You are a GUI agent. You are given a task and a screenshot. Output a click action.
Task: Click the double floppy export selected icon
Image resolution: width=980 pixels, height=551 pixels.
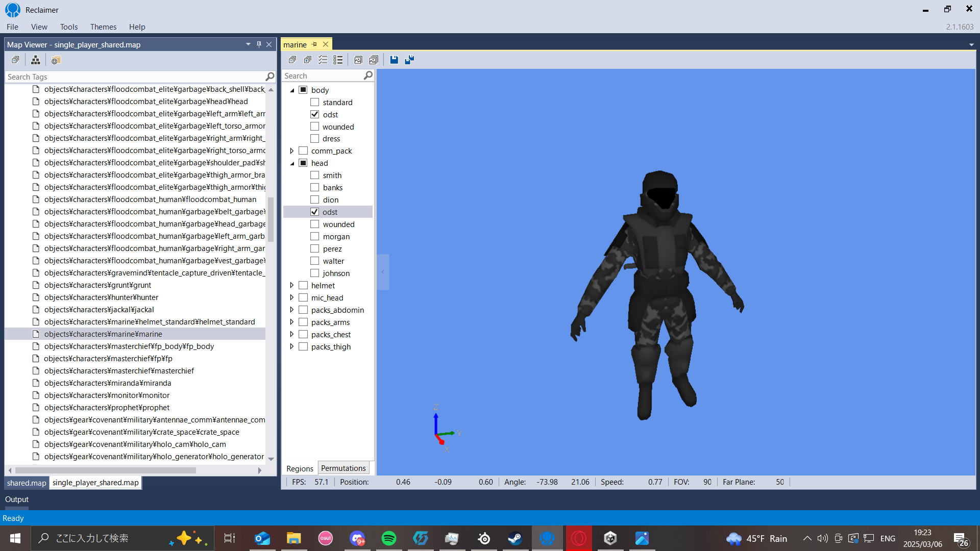[409, 60]
